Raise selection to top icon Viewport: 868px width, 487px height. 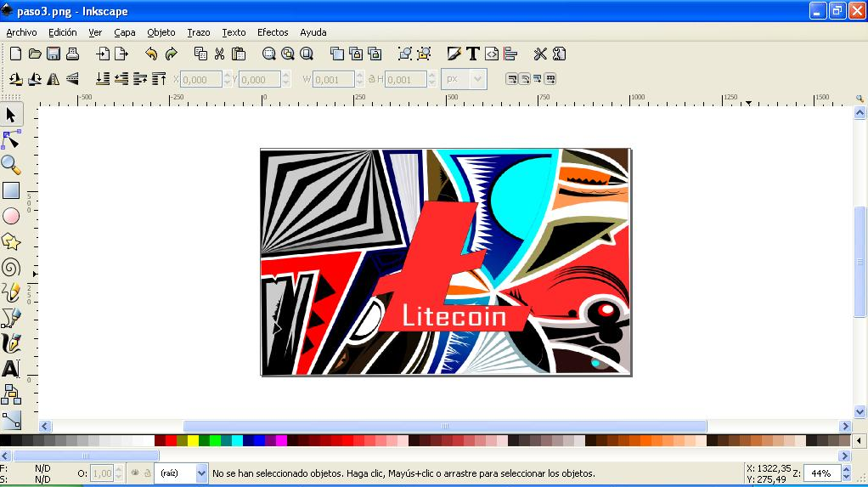159,79
